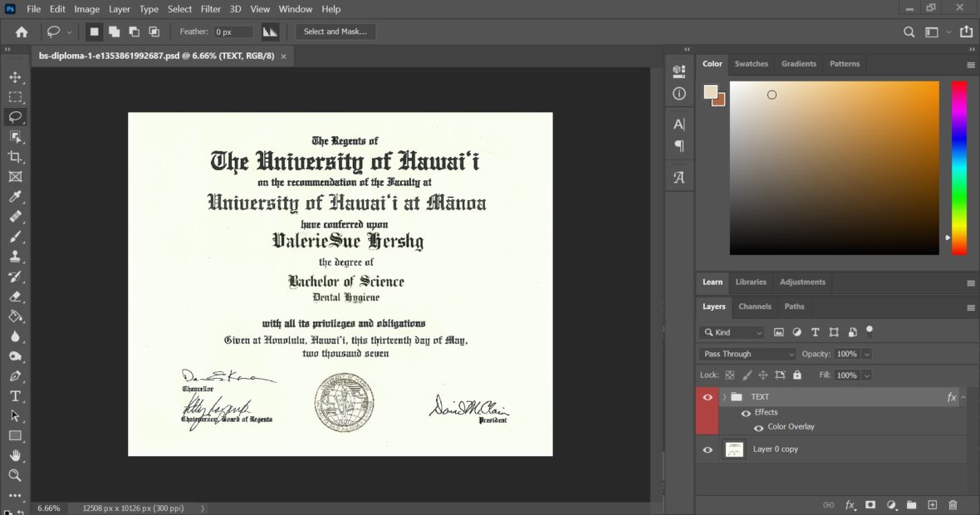Open the Layer menu
The image size is (980, 515).
(119, 9)
